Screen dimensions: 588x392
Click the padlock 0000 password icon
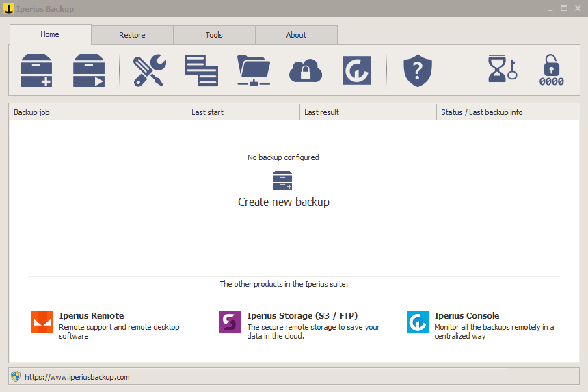coord(551,70)
